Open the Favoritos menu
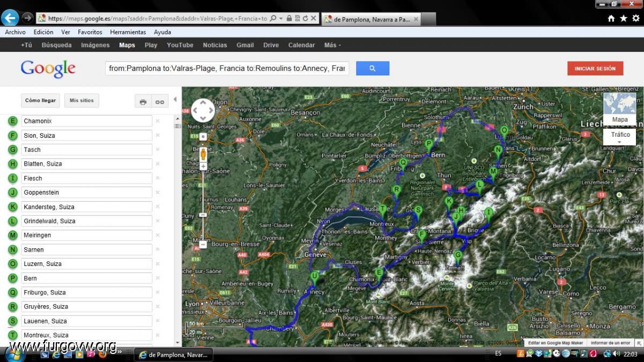 pos(90,32)
